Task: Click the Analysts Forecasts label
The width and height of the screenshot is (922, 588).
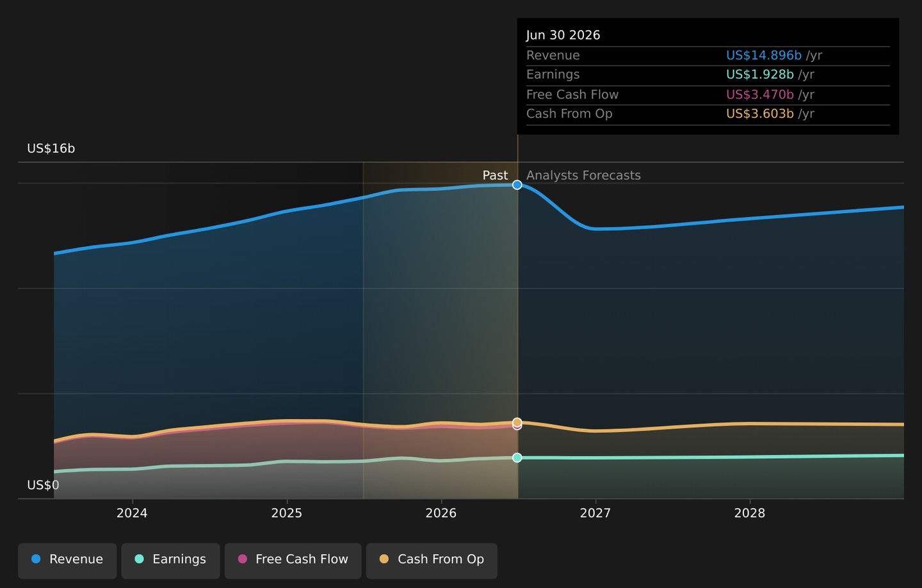Action: point(583,175)
